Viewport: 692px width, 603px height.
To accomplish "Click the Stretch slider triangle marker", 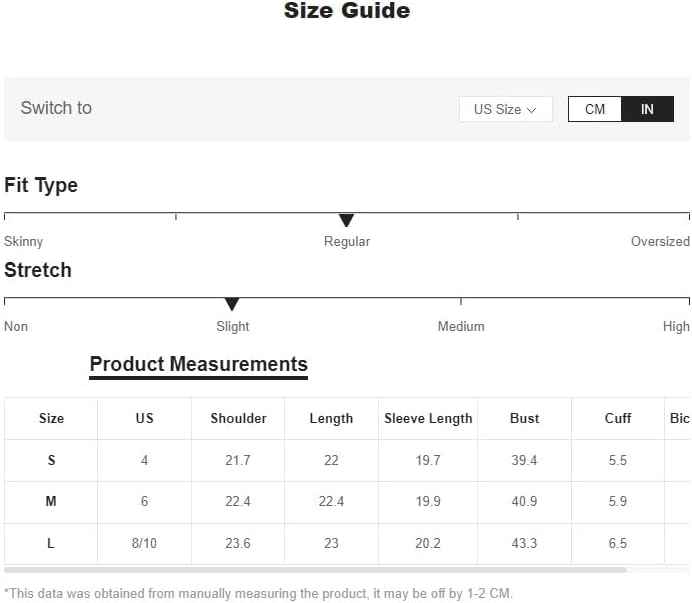I will point(232,304).
